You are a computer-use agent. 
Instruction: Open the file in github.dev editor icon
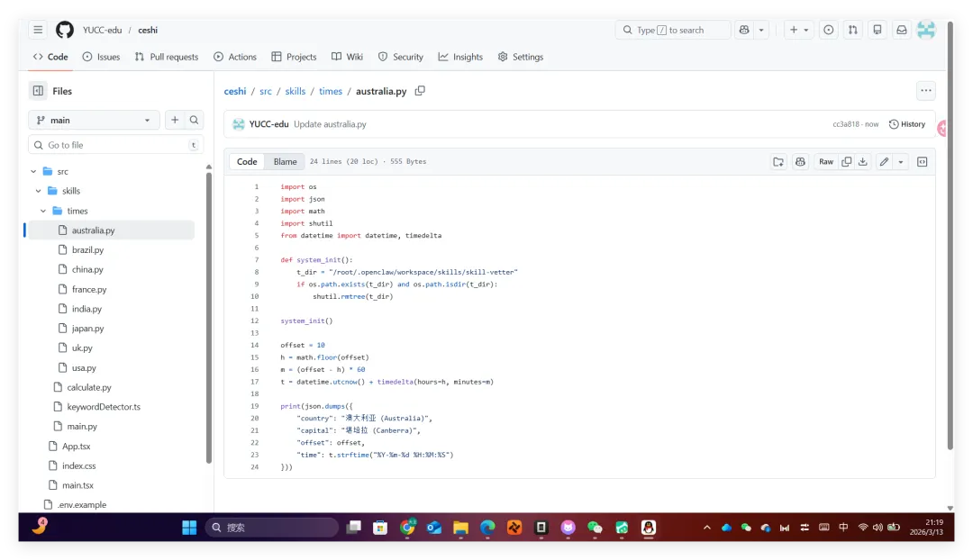coord(778,162)
